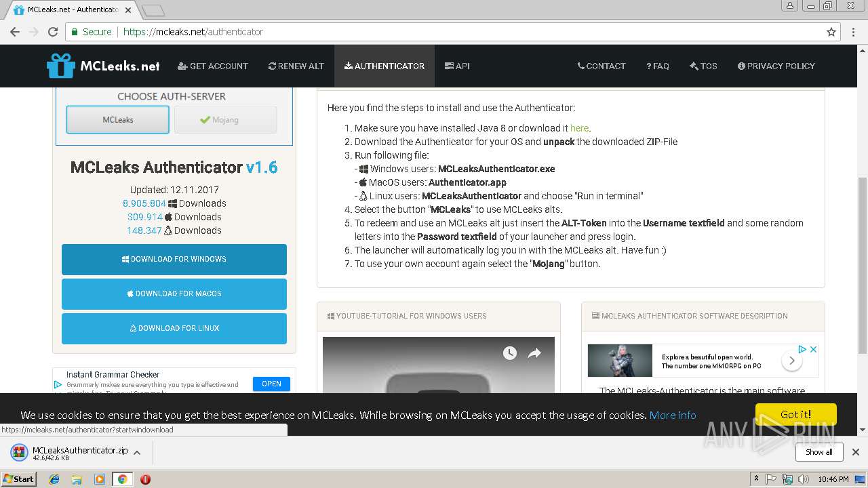Click the ad arrow next button
Screen dimensions: 868x488
pyautogui.click(x=791, y=361)
